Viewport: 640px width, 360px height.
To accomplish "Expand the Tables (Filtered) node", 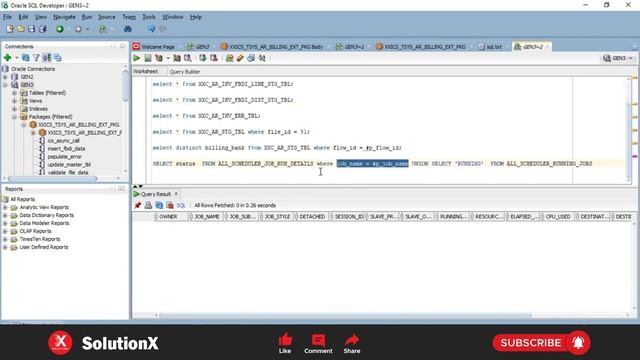I will [x=15, y=93].
